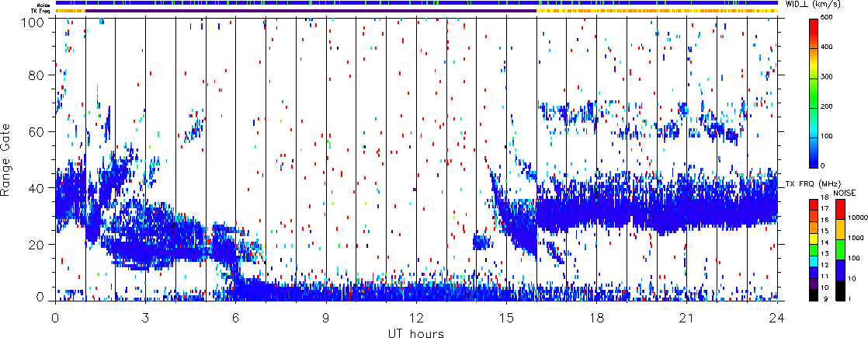The width and height of the screenshot is (868, 338).
Task: Click the 6 tick label on time axis
Action: tap(236, 317)
